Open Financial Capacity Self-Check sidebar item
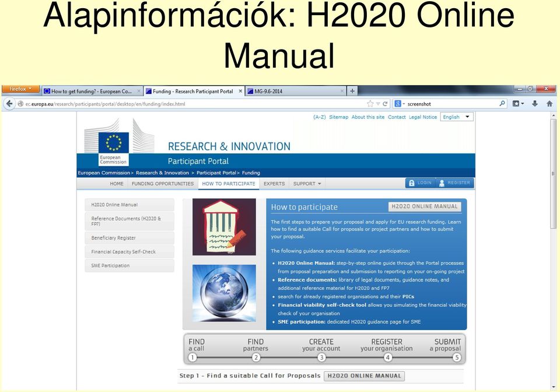560x392 pixels. pos(129,251)
